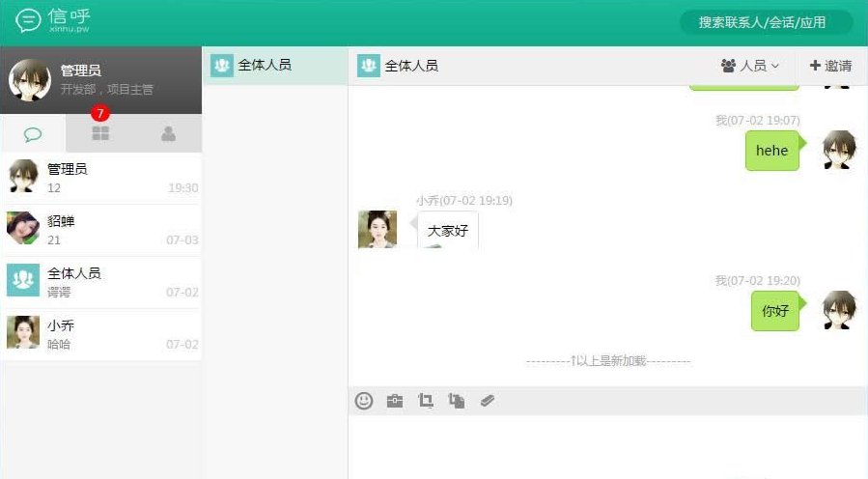The width and height of the screenshot is (868, 479).
Task: Click the 以上是新加载 notice text
Action: [608, 361]
